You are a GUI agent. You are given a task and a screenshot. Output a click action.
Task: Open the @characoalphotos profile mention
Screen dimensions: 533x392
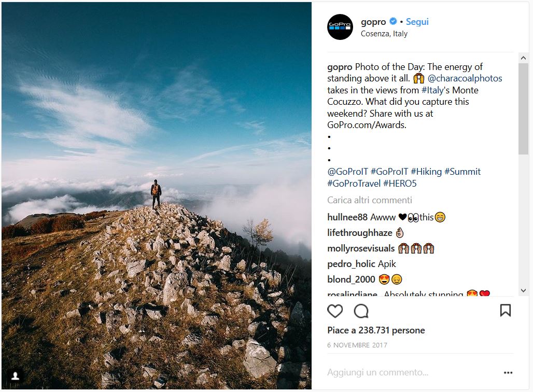pos(465,78)
